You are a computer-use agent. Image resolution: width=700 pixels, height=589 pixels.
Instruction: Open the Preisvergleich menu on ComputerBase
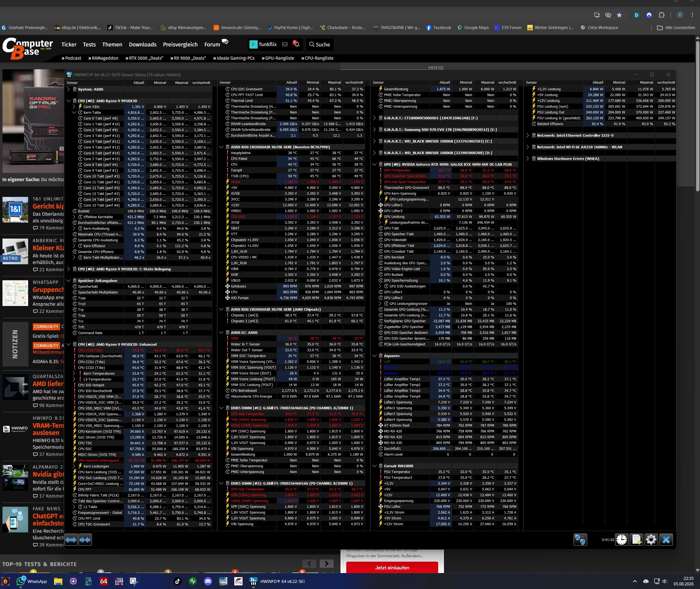[180, 44]
